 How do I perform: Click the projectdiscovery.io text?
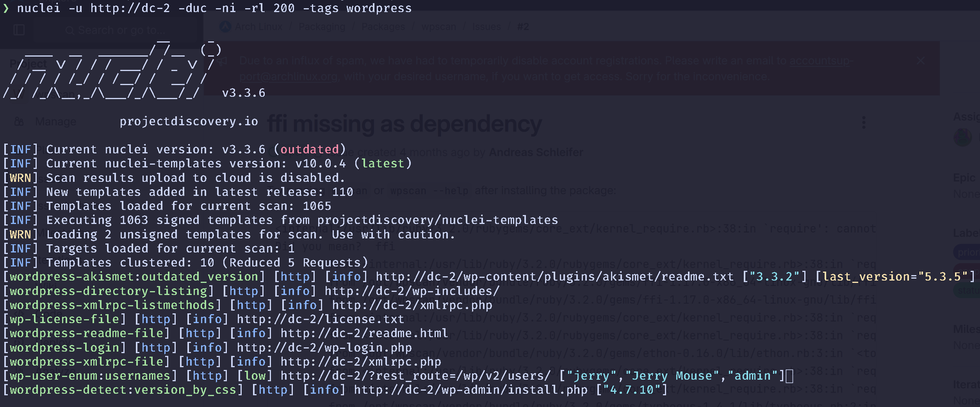coord(189,121)
